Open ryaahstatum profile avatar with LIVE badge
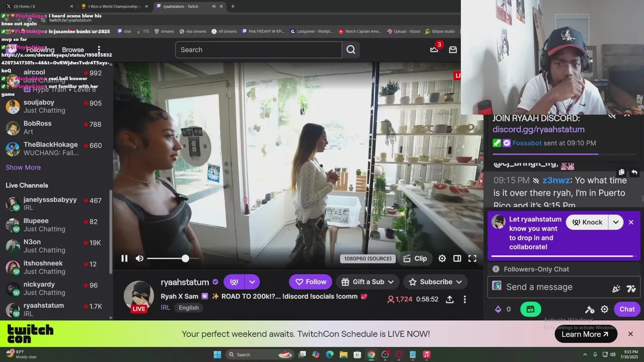The height and width of the screenshot is (362, 644). [x=139, y=297]
